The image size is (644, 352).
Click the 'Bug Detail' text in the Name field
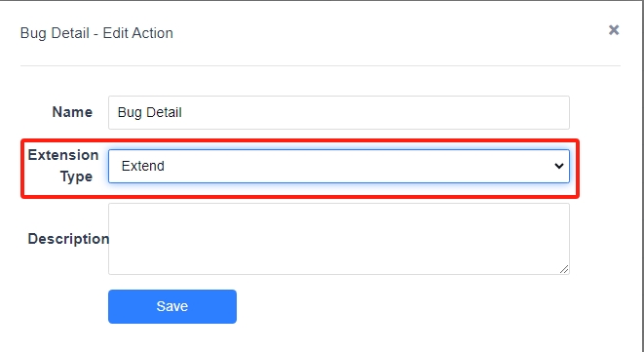point(149,113)
